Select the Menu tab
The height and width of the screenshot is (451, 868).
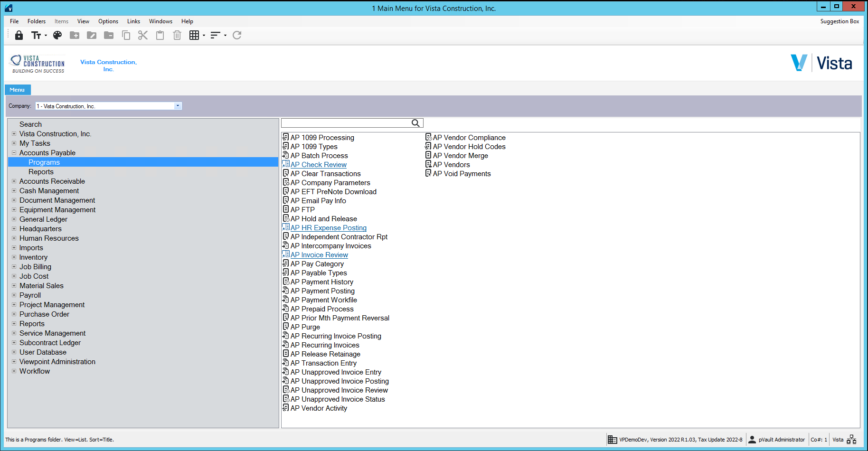click(x=18, y=90)
